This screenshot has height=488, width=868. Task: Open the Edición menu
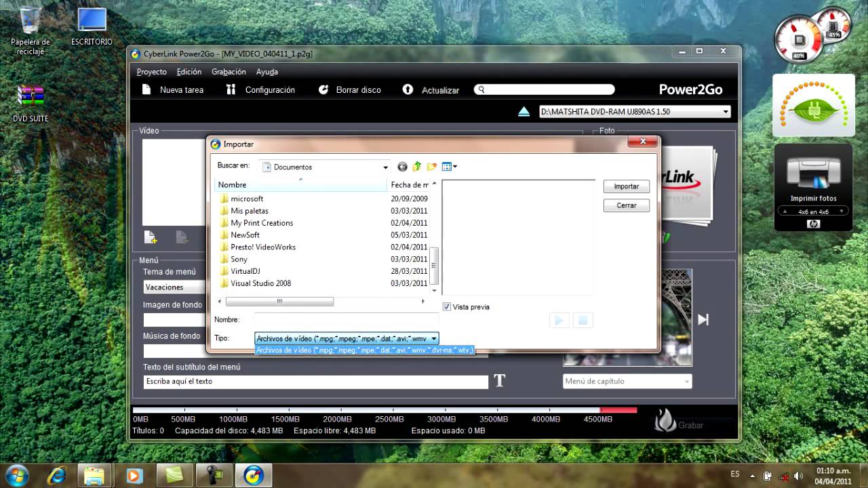(x=189, y=72)
